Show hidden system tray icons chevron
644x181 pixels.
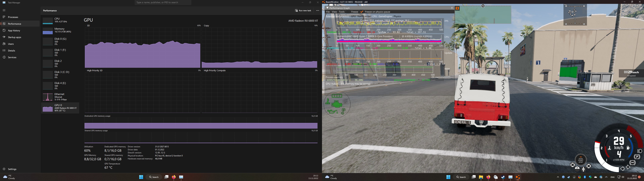tap(558, 177)
